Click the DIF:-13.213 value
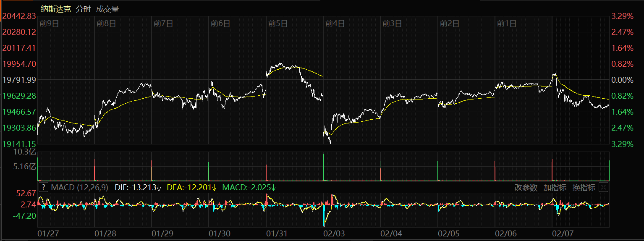Image resolution: width=644 pixels, height=241 pixels. click(x=138, y=187)
